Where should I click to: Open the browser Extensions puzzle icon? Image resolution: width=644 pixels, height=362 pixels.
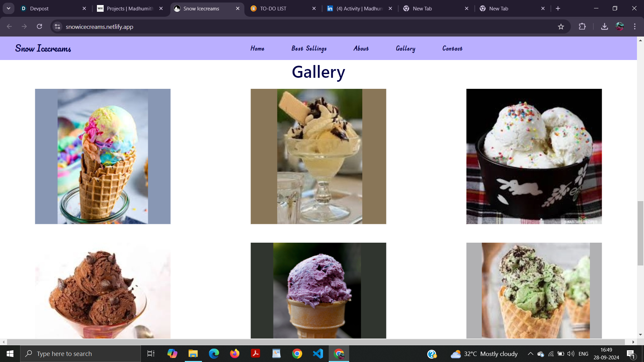point(582,26)
